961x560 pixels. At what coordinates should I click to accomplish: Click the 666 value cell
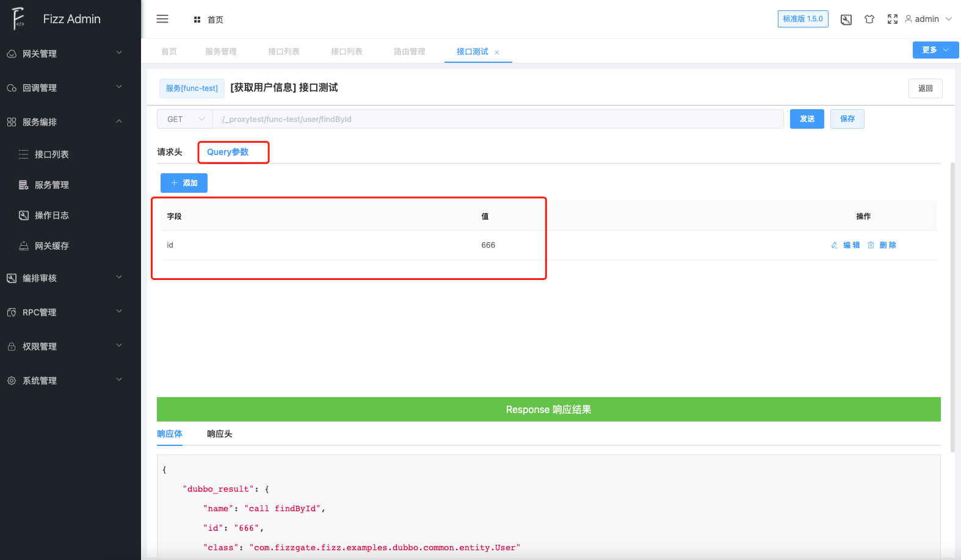pos(488,245)
